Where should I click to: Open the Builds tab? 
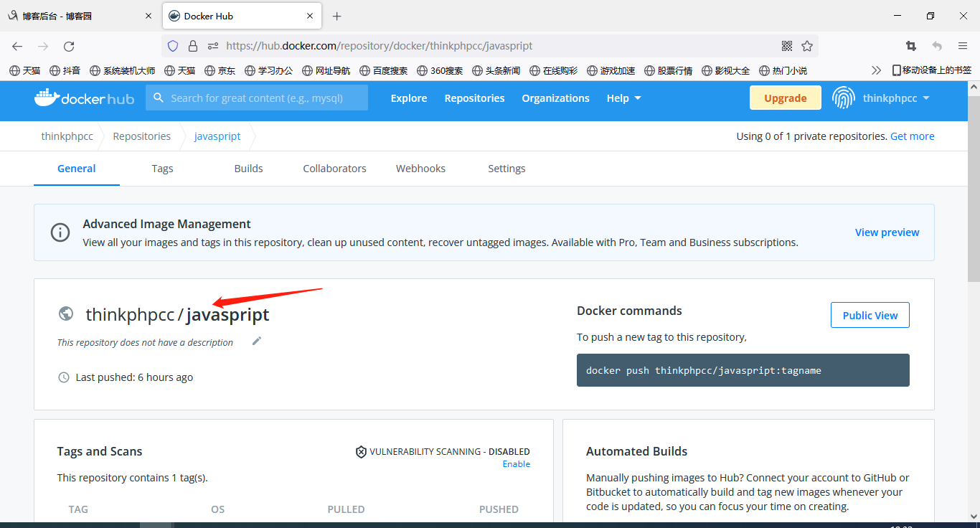248,169
